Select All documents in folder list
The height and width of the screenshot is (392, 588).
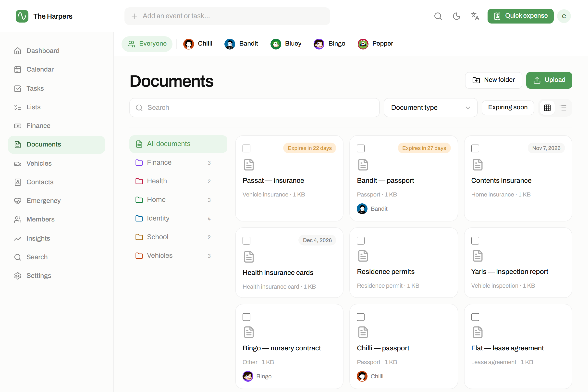click(178, 144)
